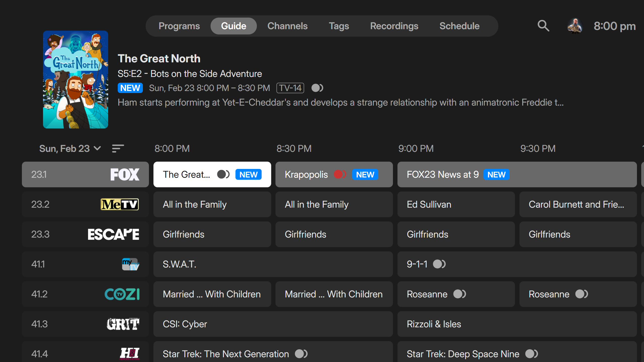Expand the Sun, Feb 23 date dropdown
Image resolution: width=644 pixels, height=362 pixels.
[70, 149]
